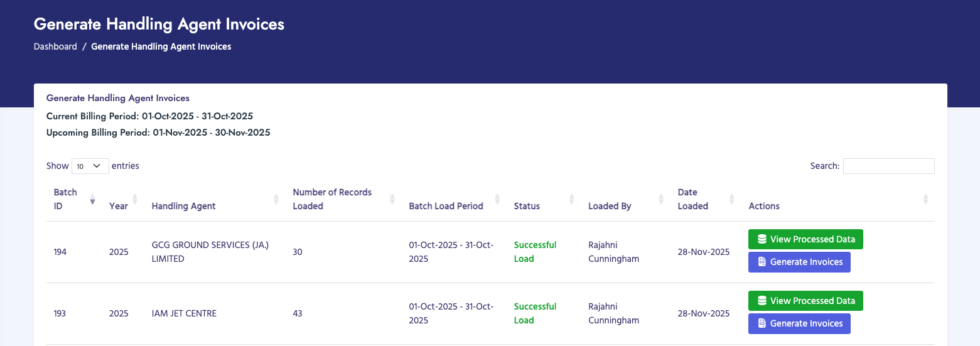The height and width of the screenshot is (346, 980).
Task: View Processed Data for IAM Jet Centre
Action: tap(805, 301)
